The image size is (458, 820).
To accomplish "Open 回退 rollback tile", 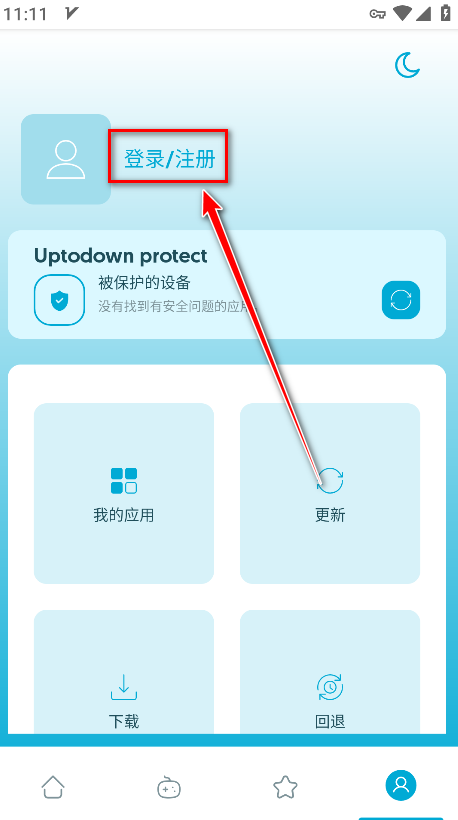I will (330, 671).
